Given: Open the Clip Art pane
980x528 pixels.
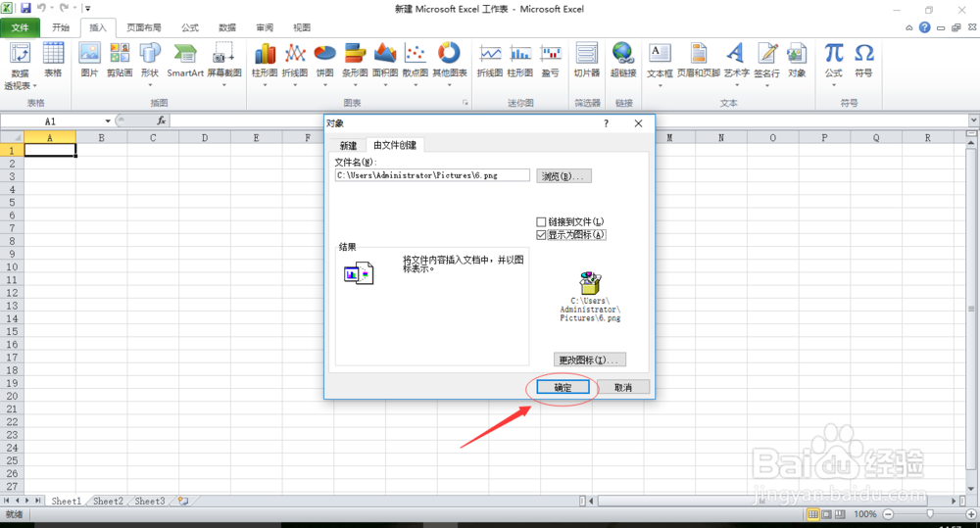Looking at the screenshot, I should coord(120,60).
